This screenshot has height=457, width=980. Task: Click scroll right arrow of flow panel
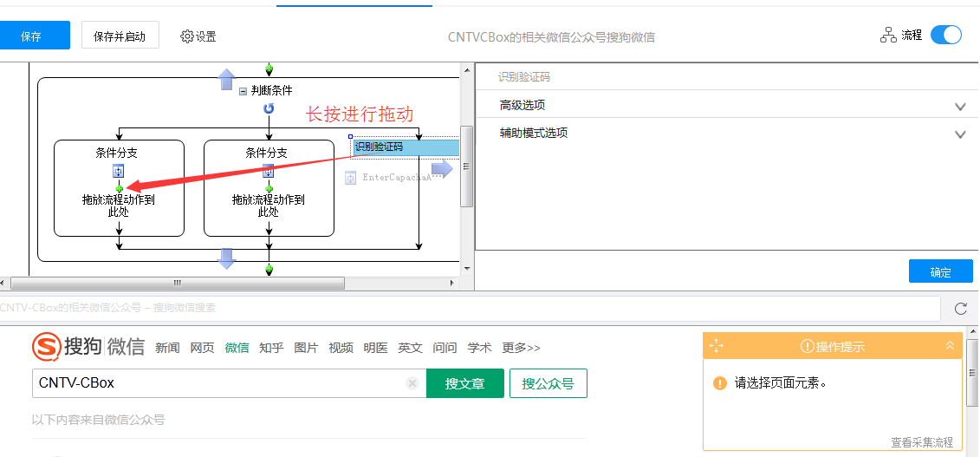click(453, 284)
